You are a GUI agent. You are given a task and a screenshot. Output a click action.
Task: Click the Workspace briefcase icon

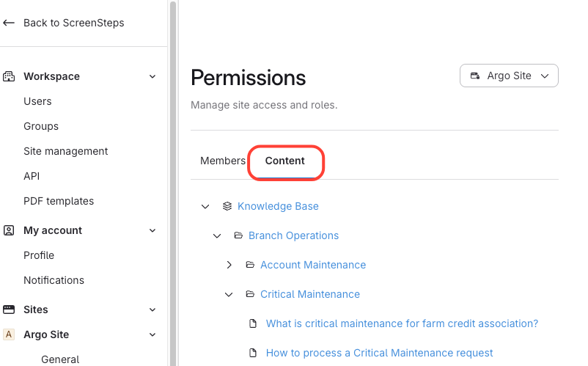pos(9,76)
